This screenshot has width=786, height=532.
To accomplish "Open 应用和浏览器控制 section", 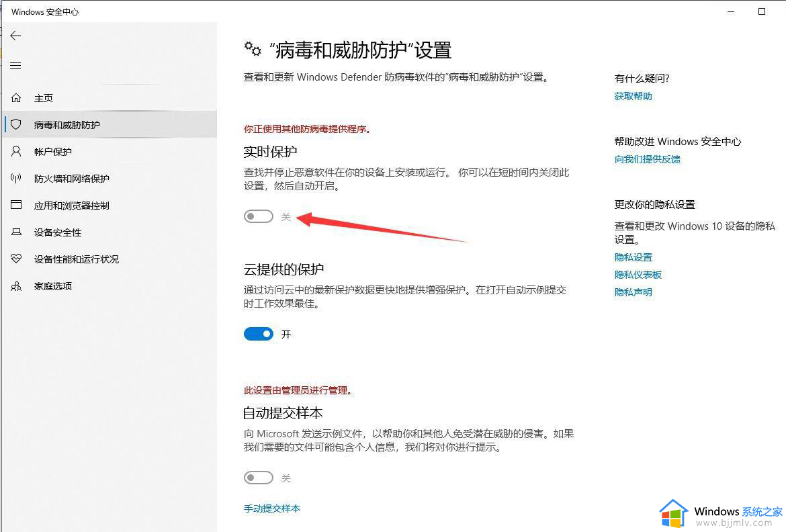I will coord(110,206).
